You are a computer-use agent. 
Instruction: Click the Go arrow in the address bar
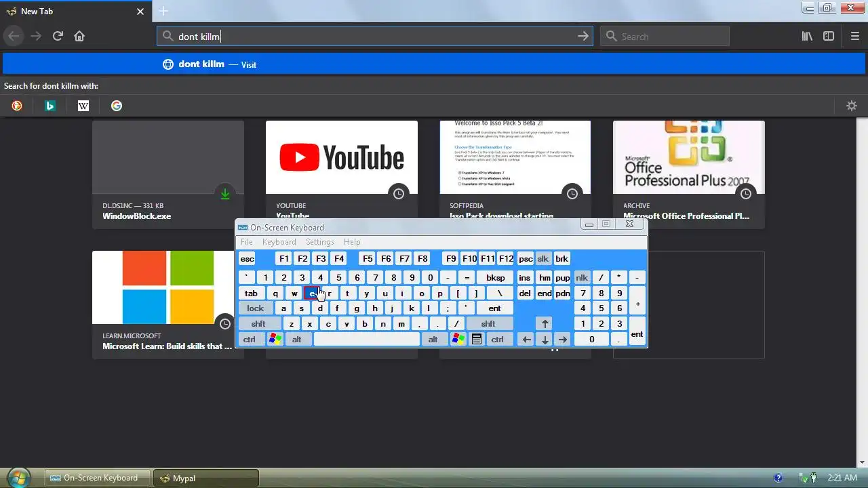point(583,36)
